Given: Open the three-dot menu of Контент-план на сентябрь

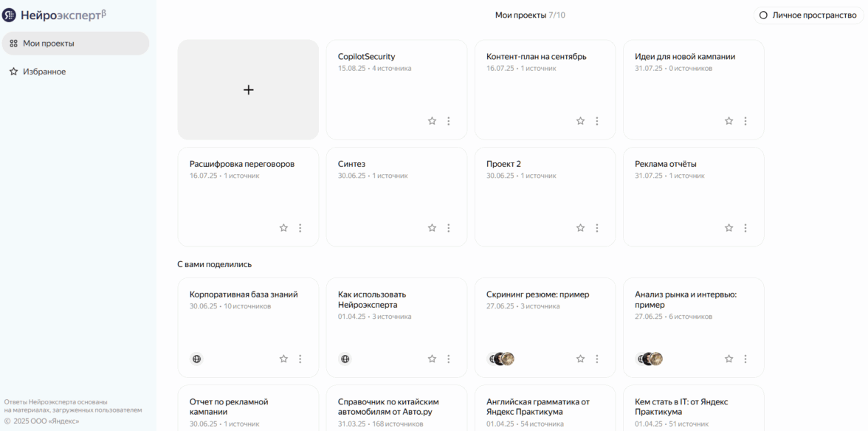Looking at the screenshot, I should pyautogui.click(x=596, y=120).
